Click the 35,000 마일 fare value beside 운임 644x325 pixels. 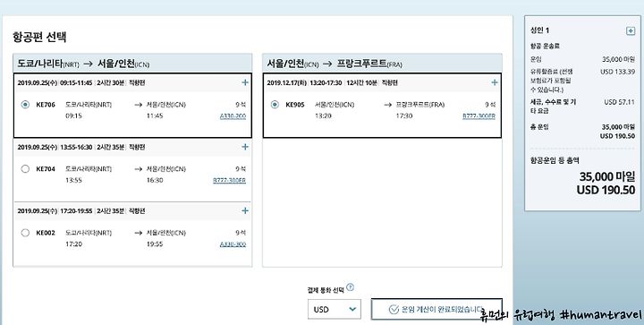click(619, 59)
